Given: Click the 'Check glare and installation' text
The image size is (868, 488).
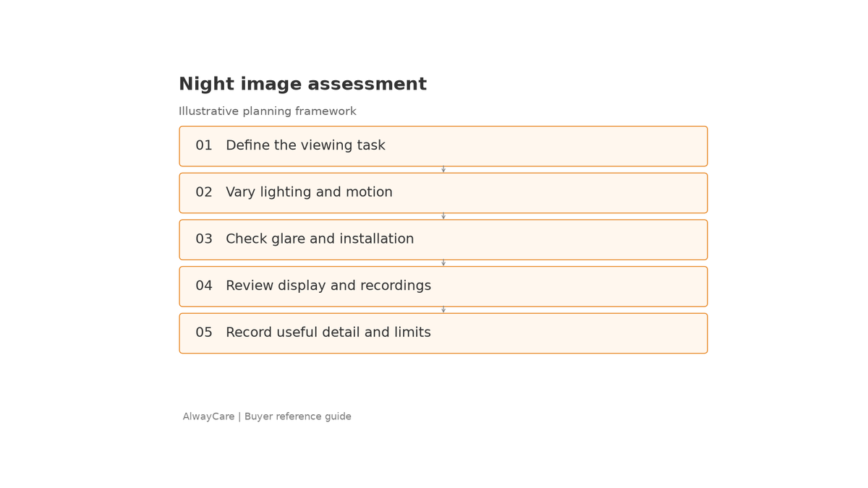Looking at the screenshot, I should [320, 239].
